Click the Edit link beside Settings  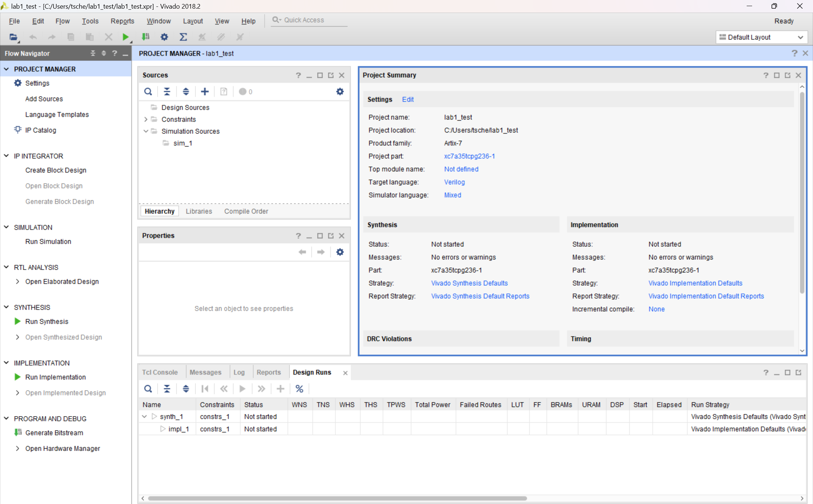408,99
